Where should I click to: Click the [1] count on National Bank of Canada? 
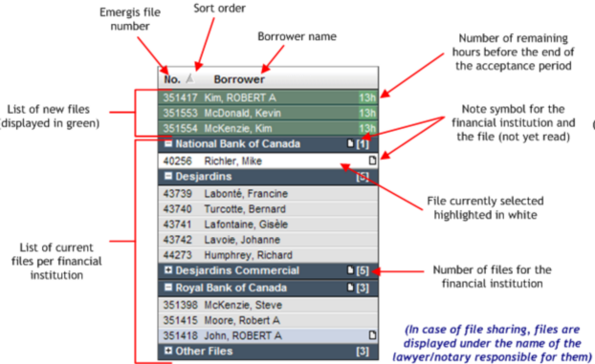(363, 144)
